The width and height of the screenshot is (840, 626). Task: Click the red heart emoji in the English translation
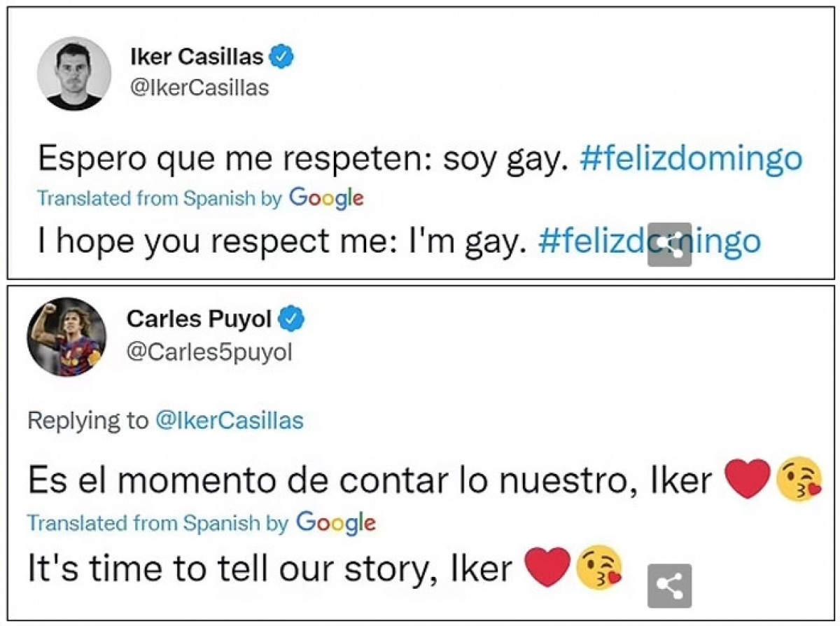tap(547, 567)
